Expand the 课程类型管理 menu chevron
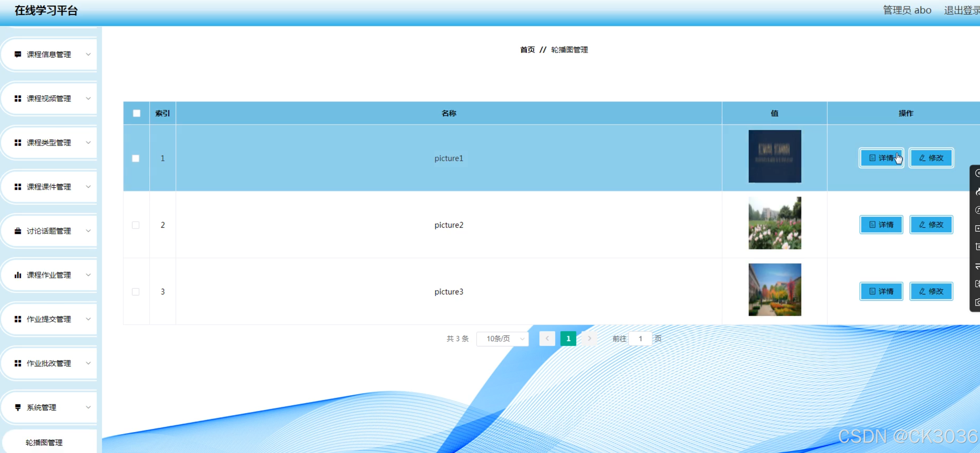 coord(88,143)
